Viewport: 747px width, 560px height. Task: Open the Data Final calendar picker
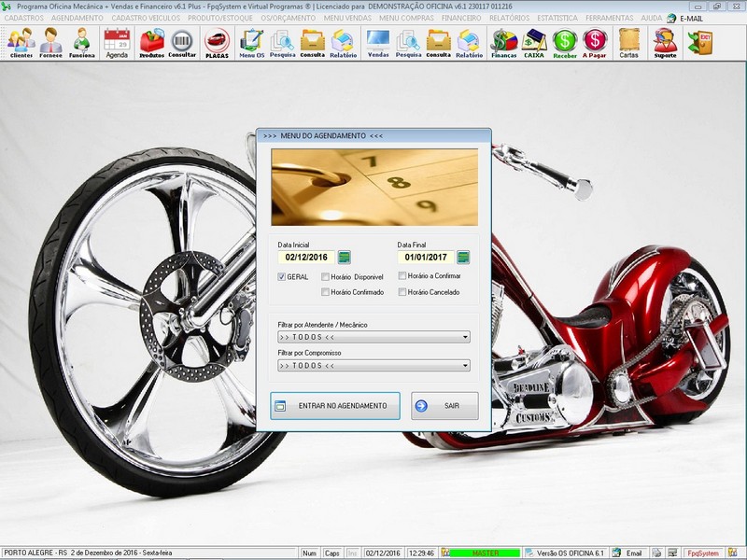click(x=463, y=257)
